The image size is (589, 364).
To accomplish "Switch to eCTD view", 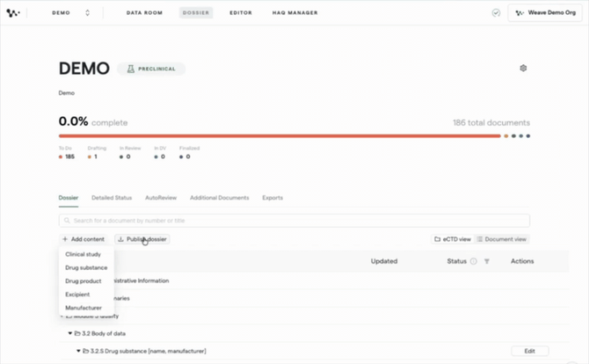I will (453, 239).
